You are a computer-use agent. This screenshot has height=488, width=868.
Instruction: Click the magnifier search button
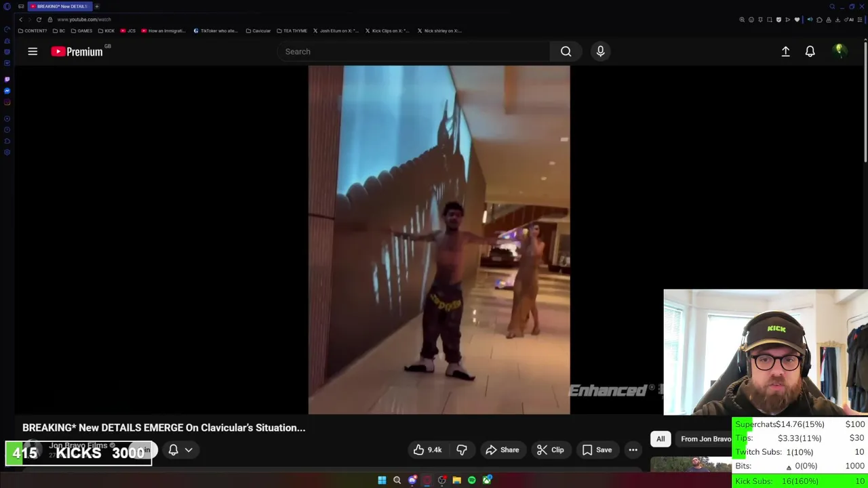click(566, 52)
